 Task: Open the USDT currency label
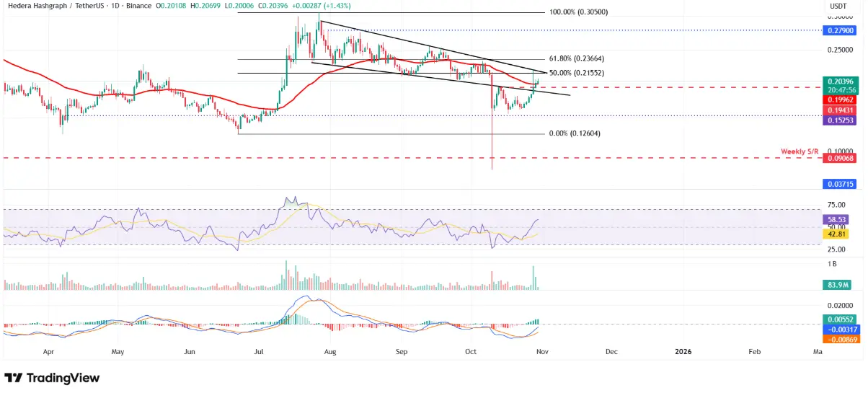pos(838,6)
